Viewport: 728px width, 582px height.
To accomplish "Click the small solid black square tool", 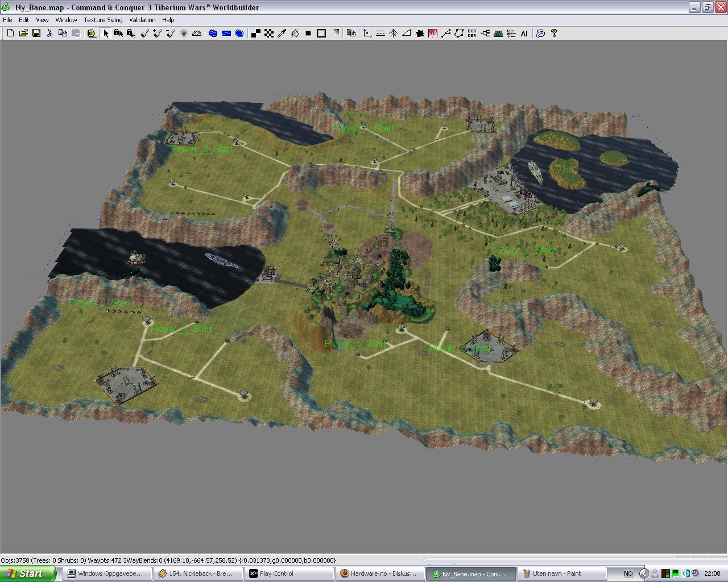I will [x=308, y=34].
